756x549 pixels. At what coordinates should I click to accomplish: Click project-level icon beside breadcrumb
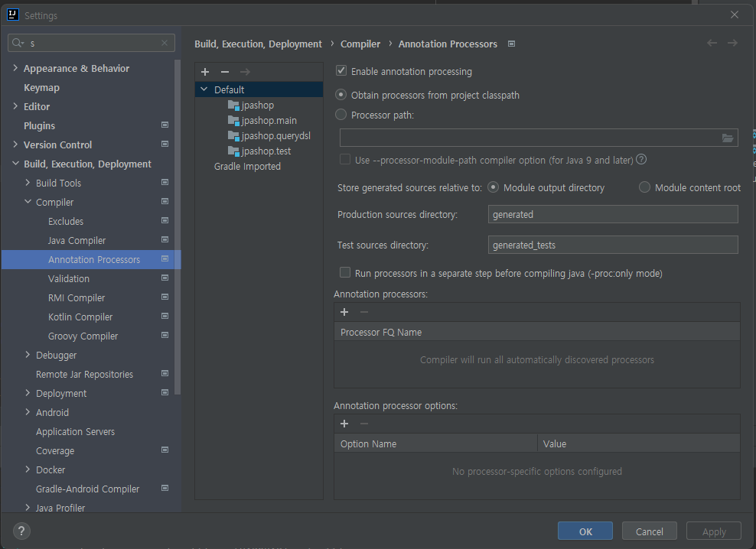[512, 44]
